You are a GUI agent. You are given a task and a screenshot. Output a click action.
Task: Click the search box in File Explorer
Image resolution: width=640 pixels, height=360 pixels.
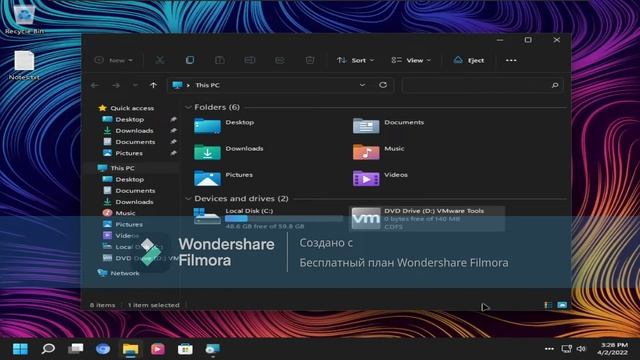483,85
